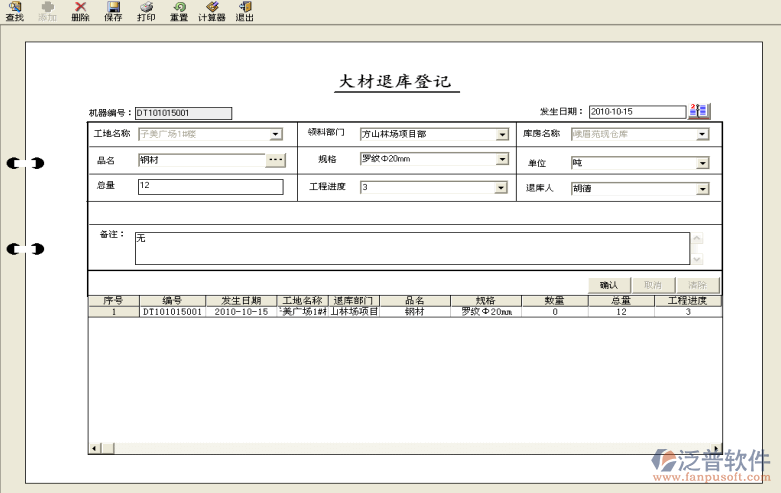Click inside the 备注 remarks text area
781x493 pixels.
pyautogui.click(x=411, y=248)
